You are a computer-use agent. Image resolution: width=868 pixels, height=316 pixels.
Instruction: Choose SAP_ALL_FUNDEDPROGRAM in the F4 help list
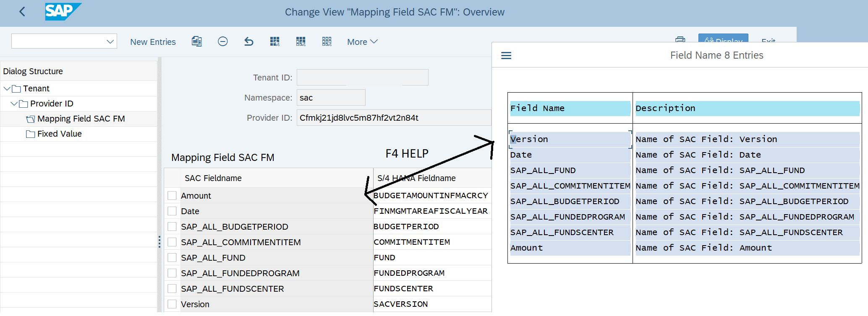[570, 217]
